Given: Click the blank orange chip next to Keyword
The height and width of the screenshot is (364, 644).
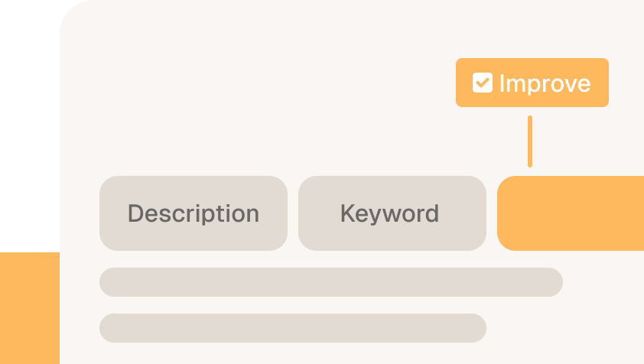Looking at the screenshot, I should point(571,213).
